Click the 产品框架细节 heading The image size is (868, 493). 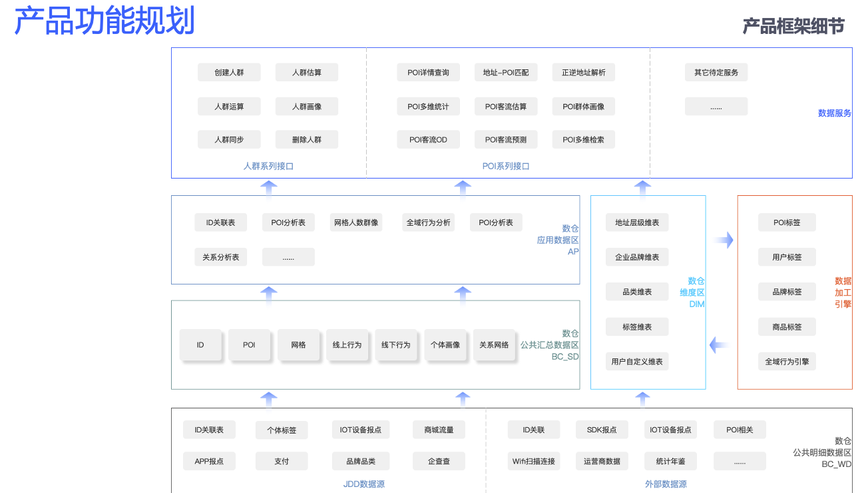[793, 26]
